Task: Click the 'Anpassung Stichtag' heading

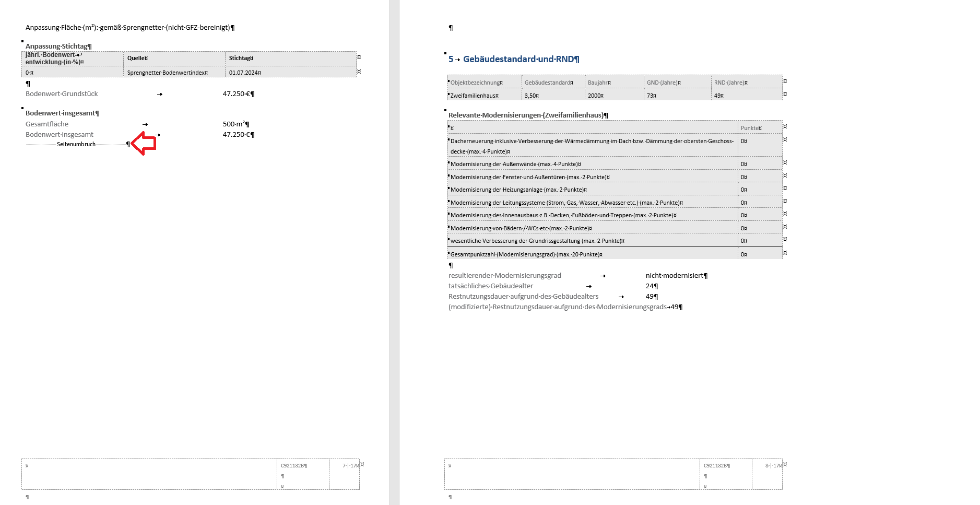Action: tap(58, 46)
